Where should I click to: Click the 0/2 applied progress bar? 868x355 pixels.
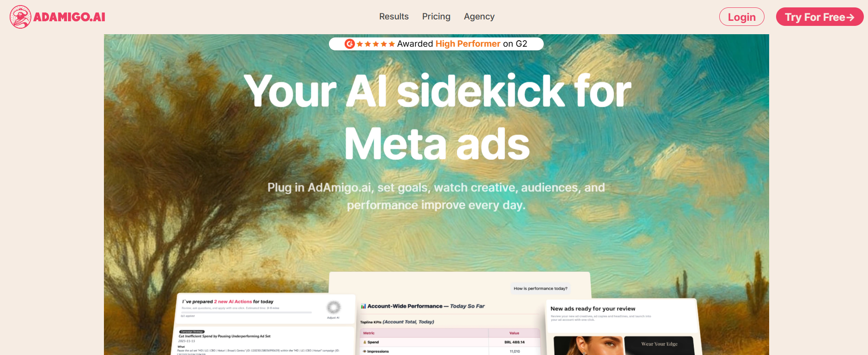246,312
